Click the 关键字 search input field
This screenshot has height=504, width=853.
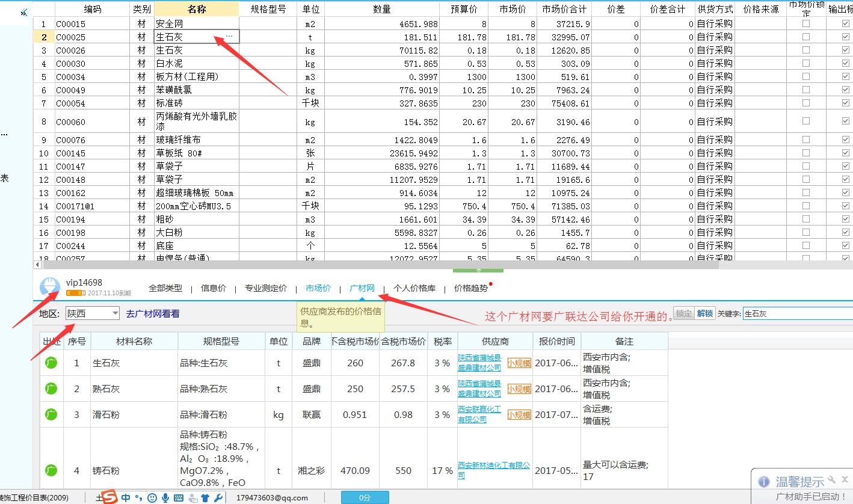pos(798,313)
